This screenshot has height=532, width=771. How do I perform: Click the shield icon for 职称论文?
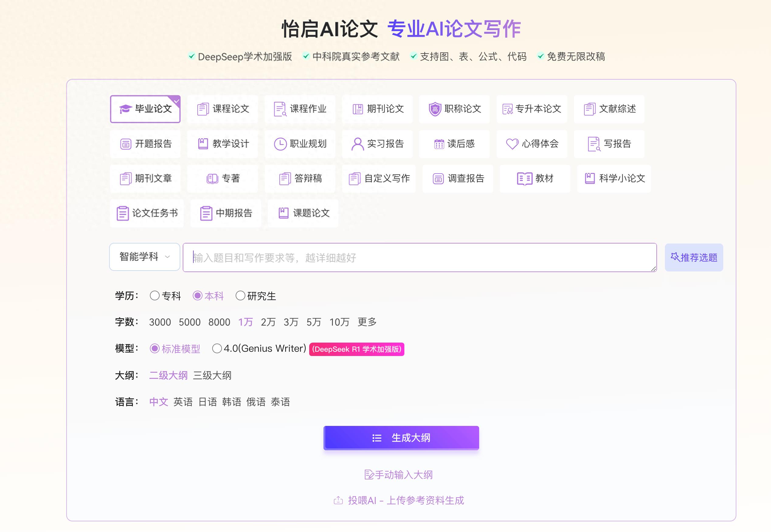coord(435,109)
